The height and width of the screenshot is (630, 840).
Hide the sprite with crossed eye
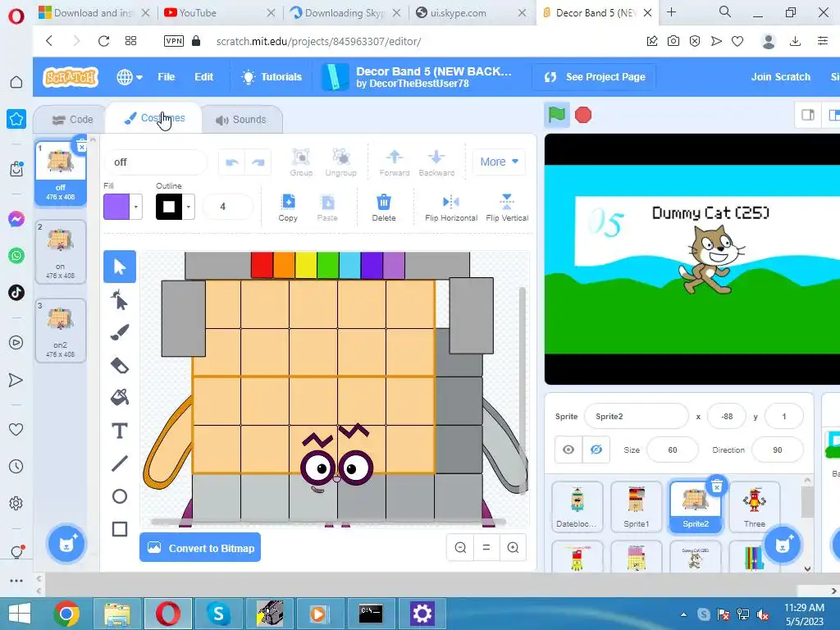tap(596, 450)
